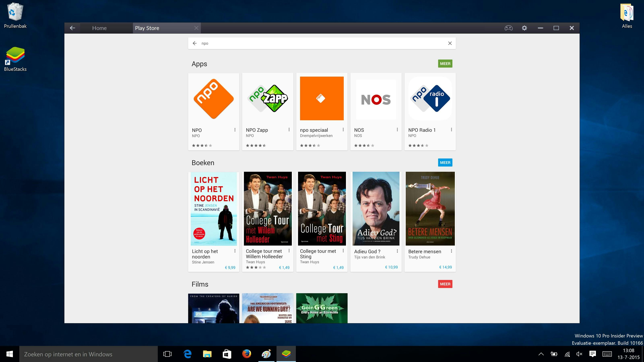Clear the npo search text
This screenshot has width=644, height=362.
[x=450, y=43]
